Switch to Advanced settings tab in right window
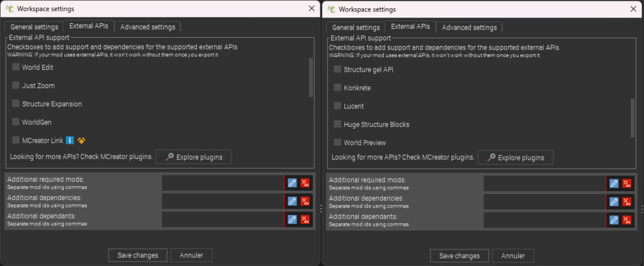The image size is (644, 266). pos(469,28)
